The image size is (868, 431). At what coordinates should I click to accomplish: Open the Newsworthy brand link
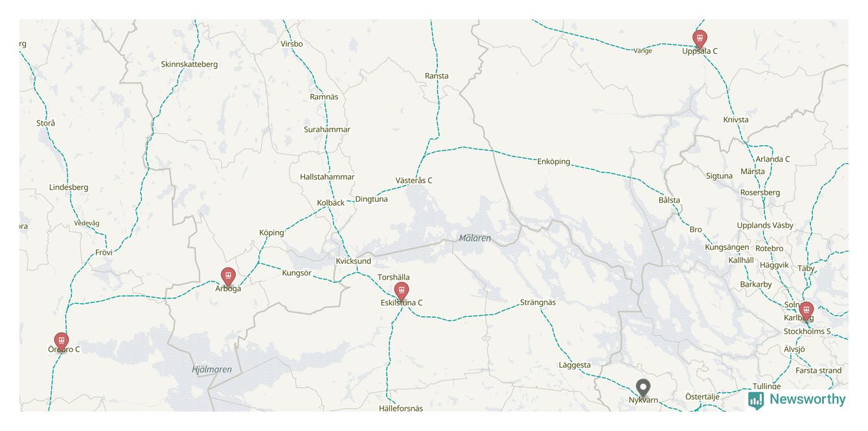pyautogui.click(x=797, y=400)
